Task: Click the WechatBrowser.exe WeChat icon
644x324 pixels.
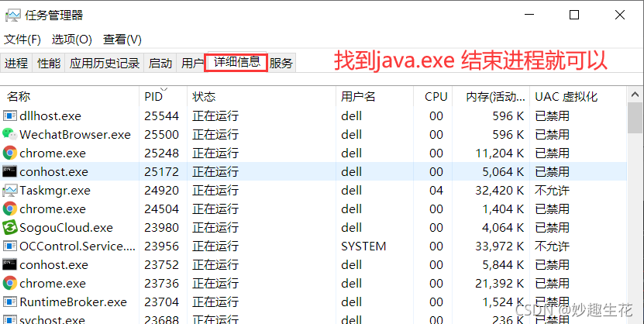Action: (x=9, y=134)
